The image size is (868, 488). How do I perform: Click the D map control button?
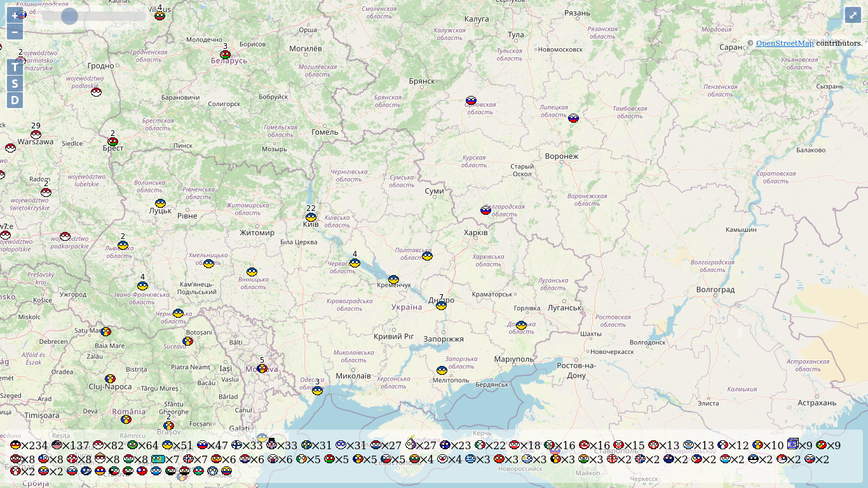pyautogui.click(x=15, y=100)
